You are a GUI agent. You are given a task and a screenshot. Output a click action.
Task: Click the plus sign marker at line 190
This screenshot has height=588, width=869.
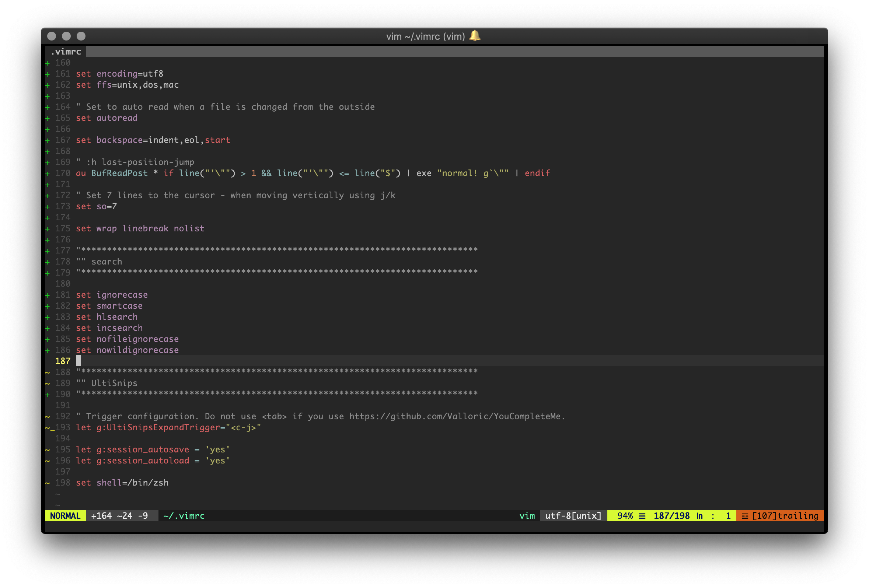(48, 394)
